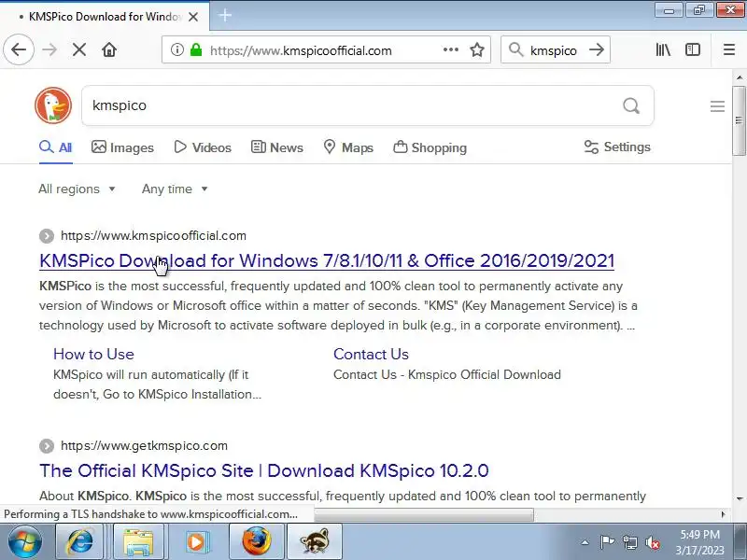Viewport: 747px width, 560px height.
Task: Click favicon next to kmspicoofficial.com URL
Action: tap(46, 236)
